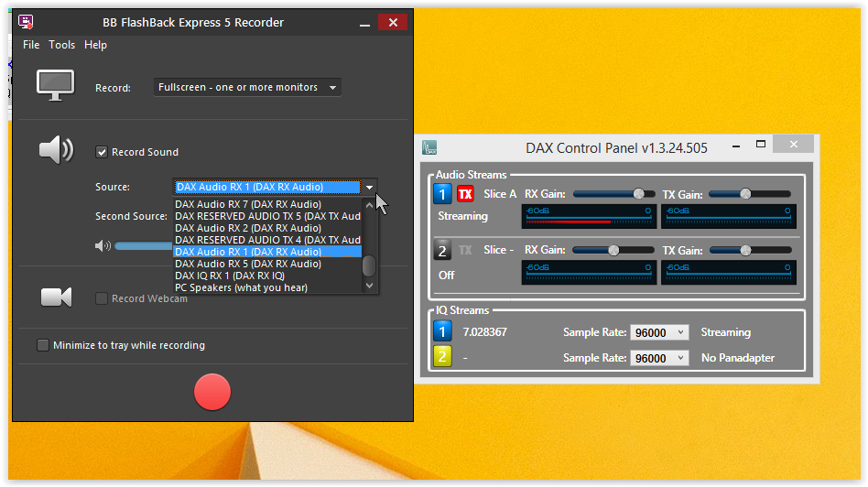
Task: Select DAX Audio RX 7 from source list
Action: coord(267,204)
